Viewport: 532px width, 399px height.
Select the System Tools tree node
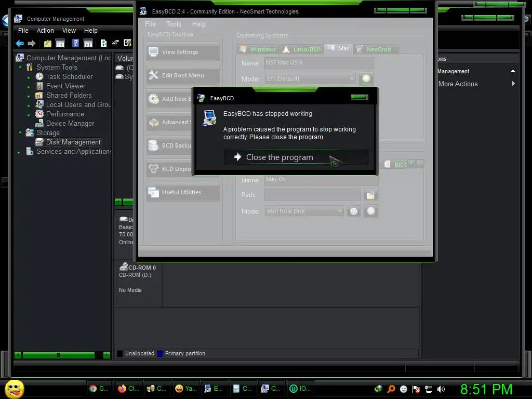tap(57, 68)
